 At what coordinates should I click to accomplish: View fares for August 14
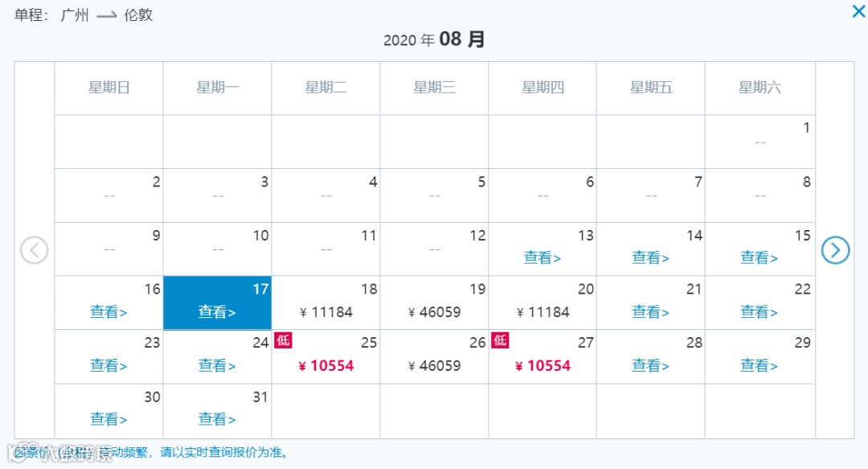point(650,257)
